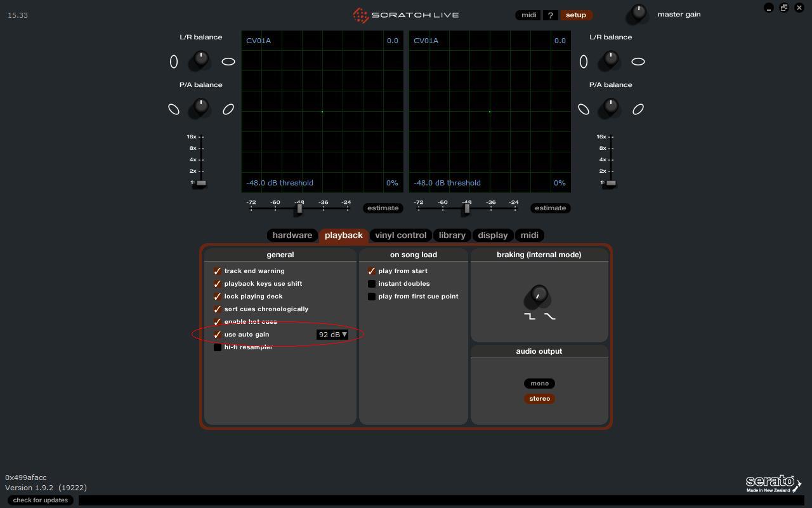The width and height of the screenshot is (812, 508).
Task: Click right tilted ellipse by right P/A balance
Action: 638,109
